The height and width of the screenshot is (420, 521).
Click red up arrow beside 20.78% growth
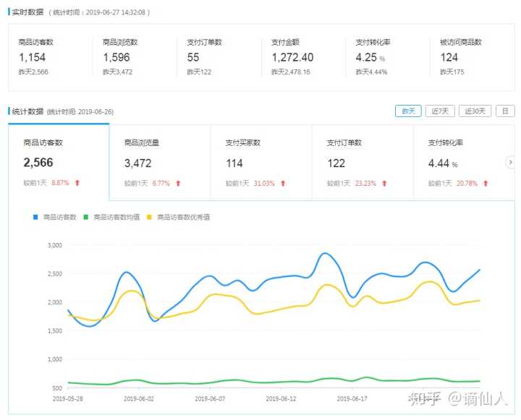pyautogui.click(x=486, y=183)
